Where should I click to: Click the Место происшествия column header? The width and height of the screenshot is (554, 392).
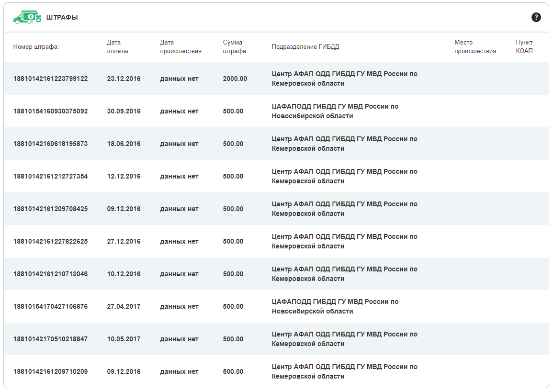click(475, 46)
